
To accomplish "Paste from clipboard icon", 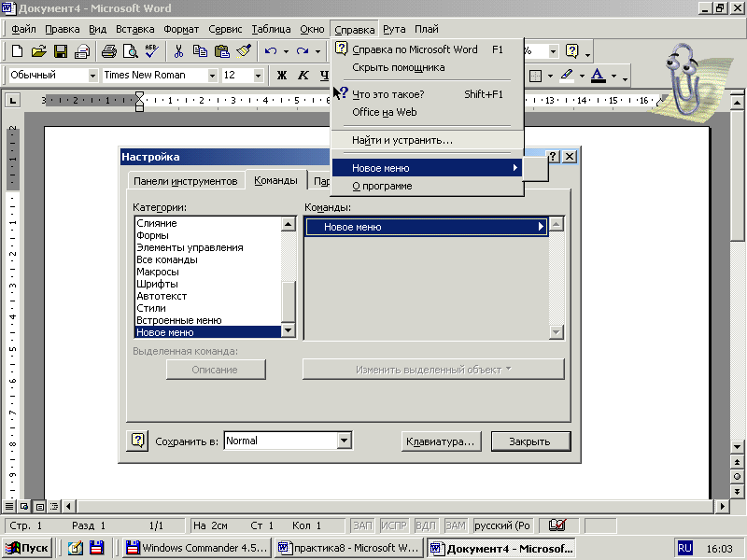I will pyautogui.click(x=222, y=51).
